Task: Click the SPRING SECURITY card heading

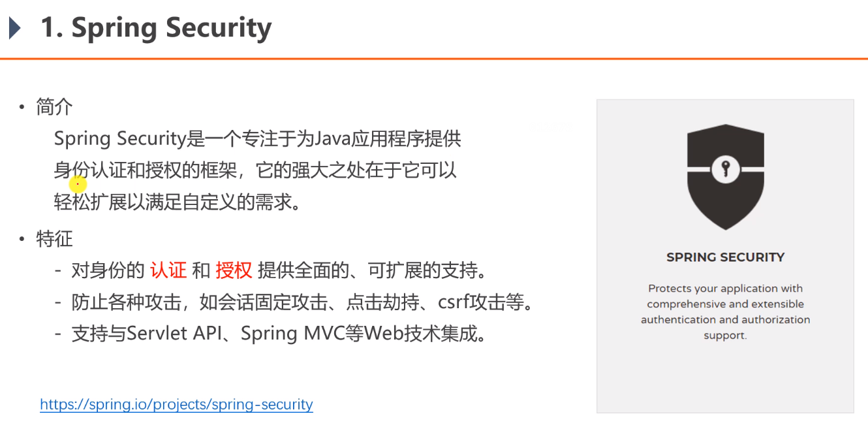Action: 725,257
